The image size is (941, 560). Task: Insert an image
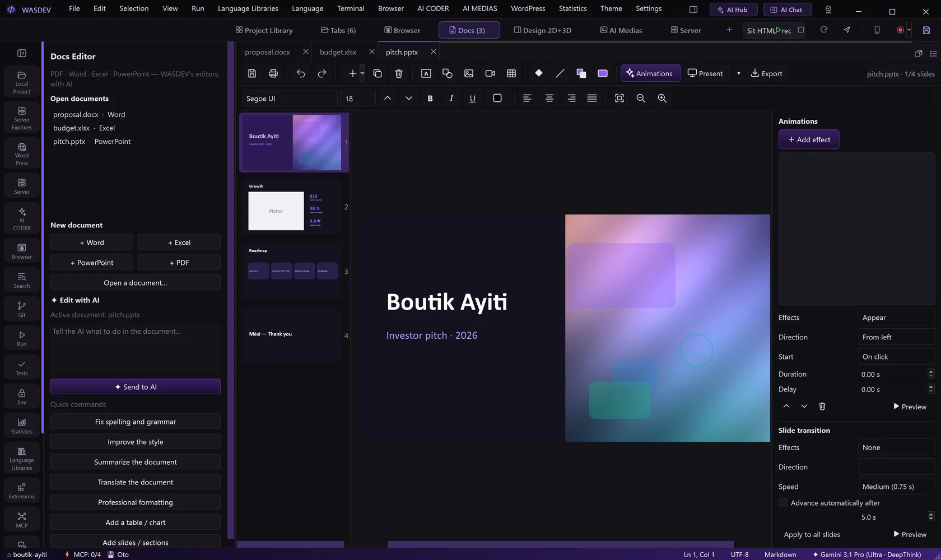[x=469, y=73]
